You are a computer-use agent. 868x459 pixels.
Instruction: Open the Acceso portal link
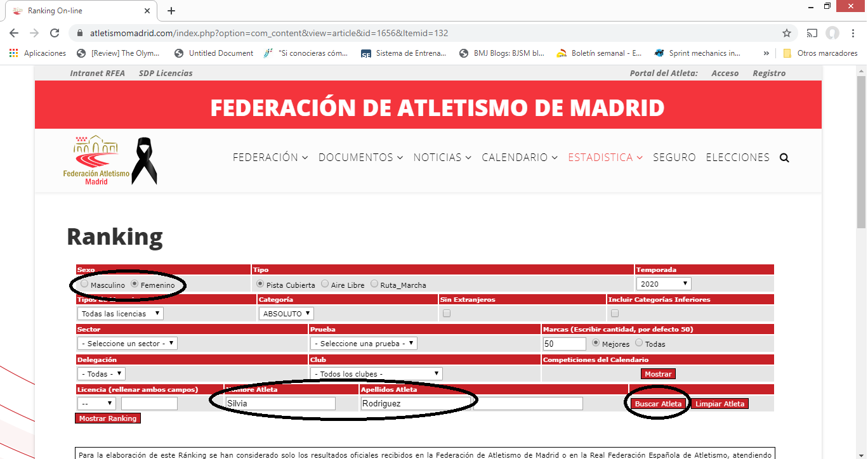pos(725,73)
